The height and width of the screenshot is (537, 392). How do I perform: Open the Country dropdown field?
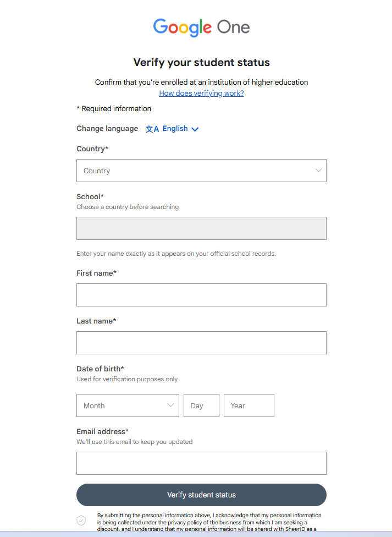click(x=201, y=171)
